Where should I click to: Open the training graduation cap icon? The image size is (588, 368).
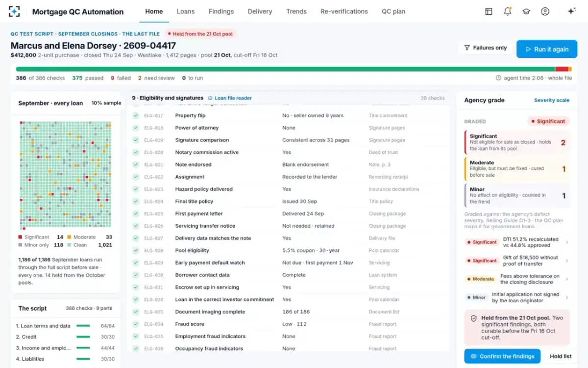tap(526, 11)
